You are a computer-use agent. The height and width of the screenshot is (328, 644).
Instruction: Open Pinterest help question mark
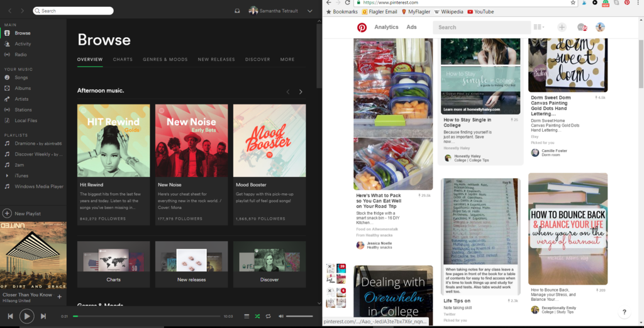[x=625, y=312]
